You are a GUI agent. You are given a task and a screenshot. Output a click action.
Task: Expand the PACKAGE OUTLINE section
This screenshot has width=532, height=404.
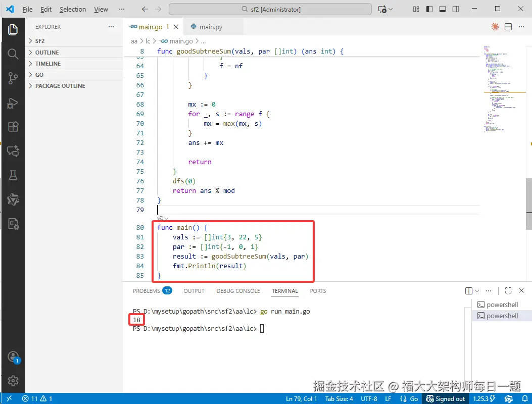(74, 86)
